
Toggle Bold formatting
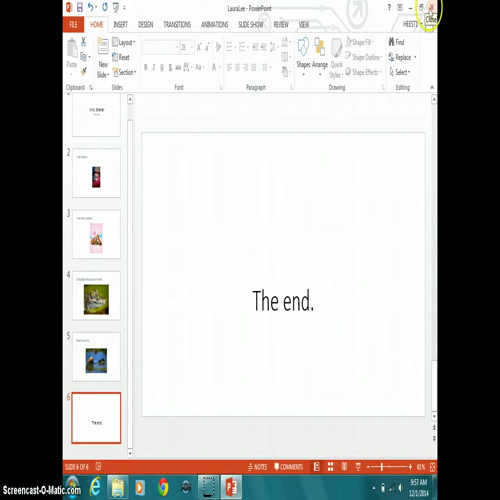[146, 67]
